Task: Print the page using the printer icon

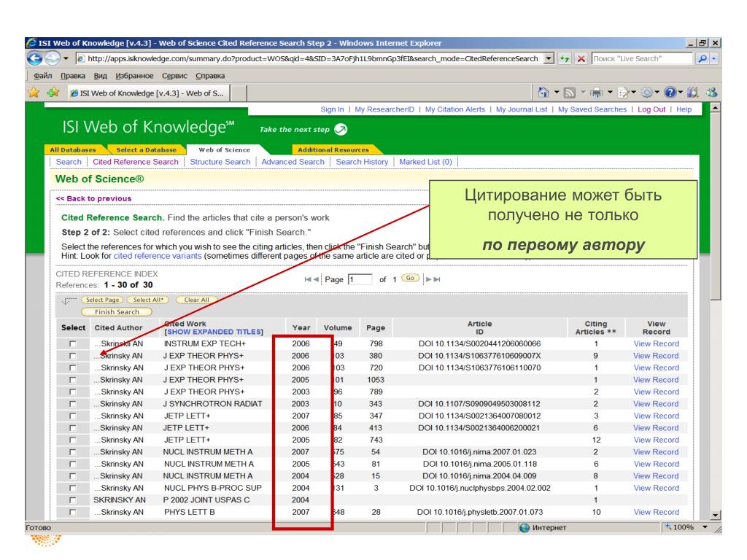Action: point(597,93)
